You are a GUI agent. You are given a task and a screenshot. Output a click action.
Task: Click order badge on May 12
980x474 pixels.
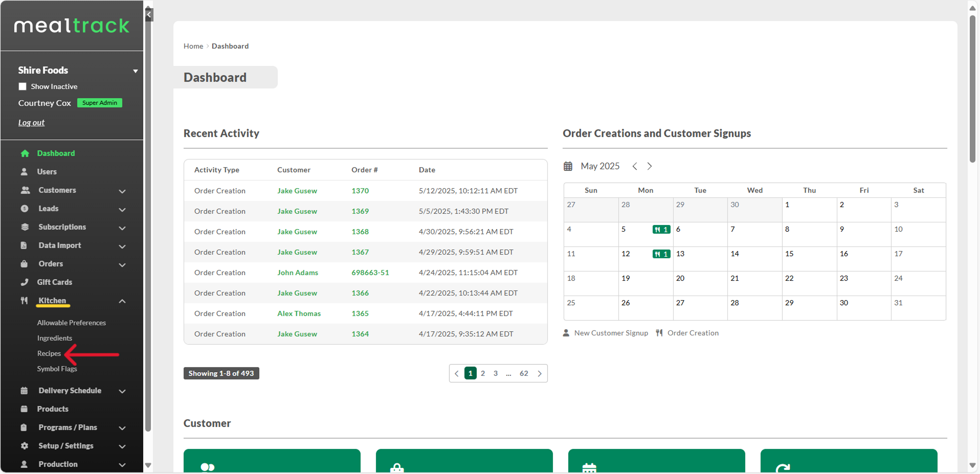point(661,254)
